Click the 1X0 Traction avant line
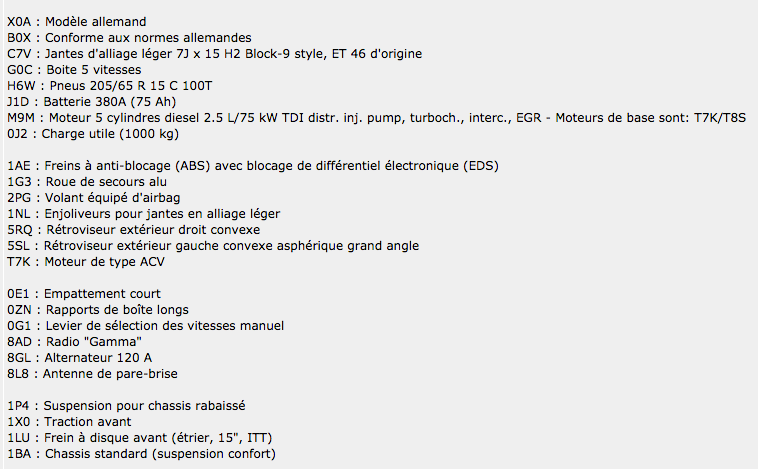Image resolution: width=758 pixels, height=469 pixels. coord(69,421)
